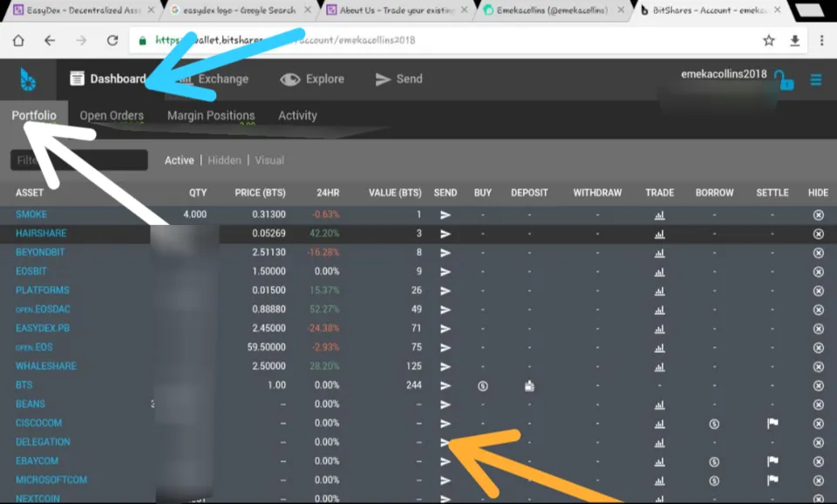Open browser home page
837x504 pixels.
18,41
